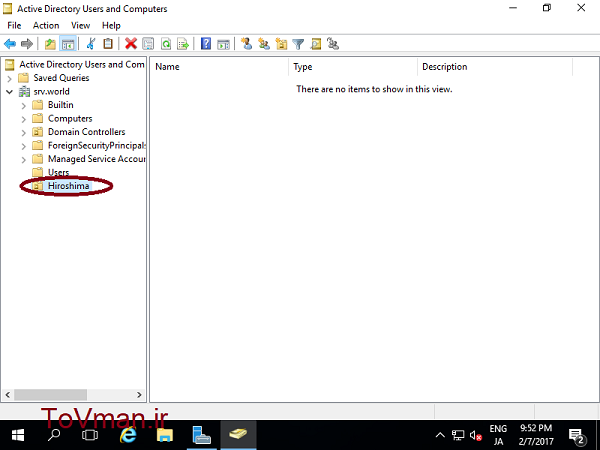
Task: Expand the Computers container
Action: pos(24,119)
